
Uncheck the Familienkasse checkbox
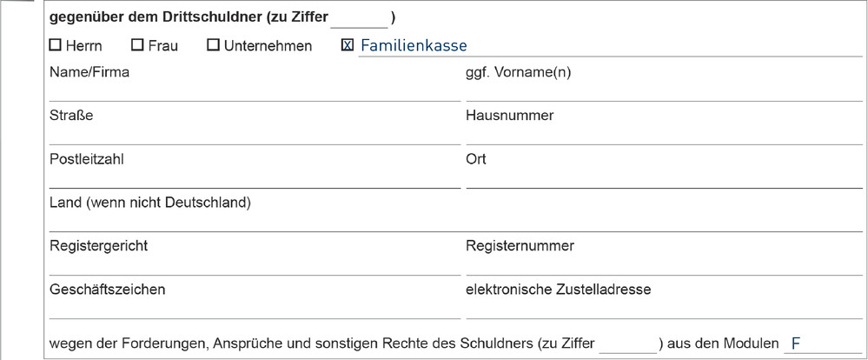click(x=347, y=45)
